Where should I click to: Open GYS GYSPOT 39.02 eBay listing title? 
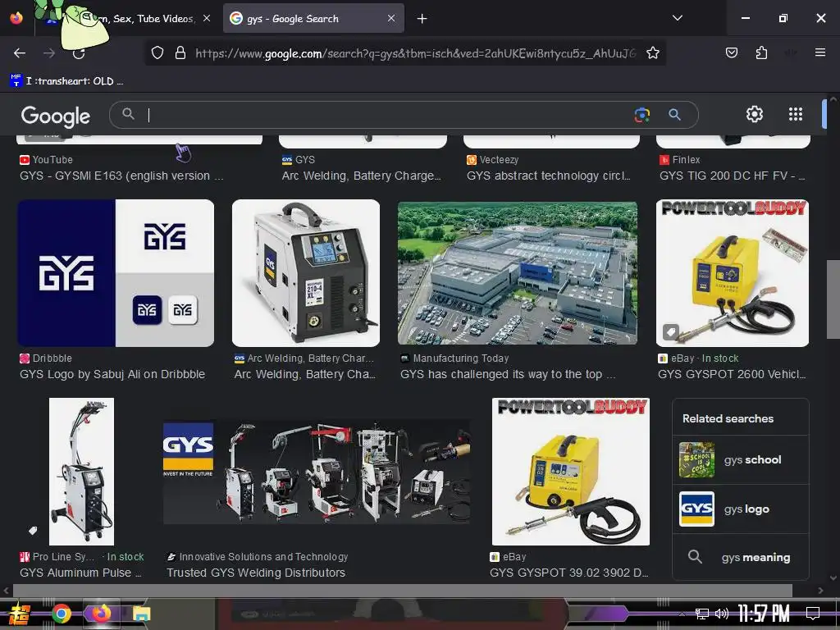569,573
